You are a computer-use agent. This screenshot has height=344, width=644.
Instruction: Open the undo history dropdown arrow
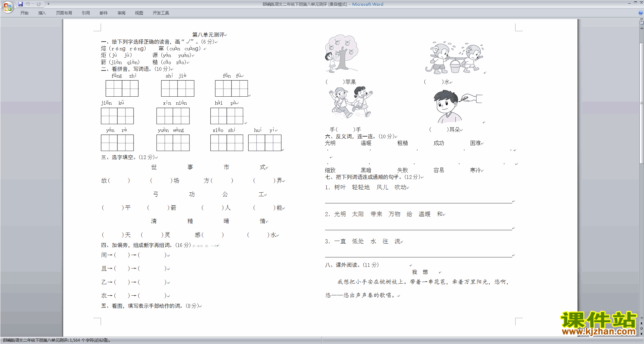pyautogui.click(x=33, y=4)
